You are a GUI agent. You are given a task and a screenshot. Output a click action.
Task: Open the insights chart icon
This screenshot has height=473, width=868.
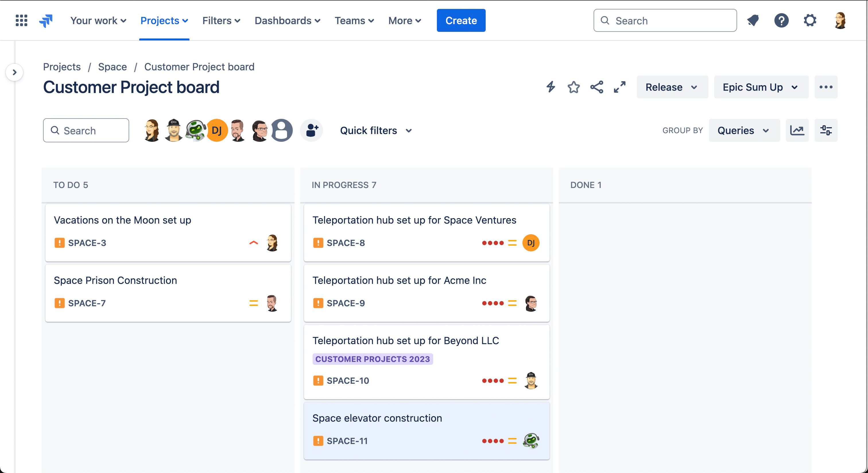pos(797,130)
